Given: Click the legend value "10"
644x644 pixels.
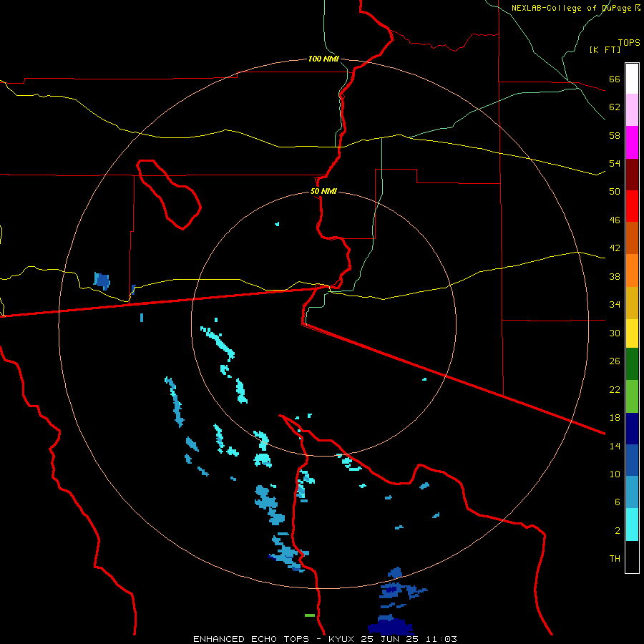Looking at the screenshot, I should pyautogui.click(x=615, y=474).
